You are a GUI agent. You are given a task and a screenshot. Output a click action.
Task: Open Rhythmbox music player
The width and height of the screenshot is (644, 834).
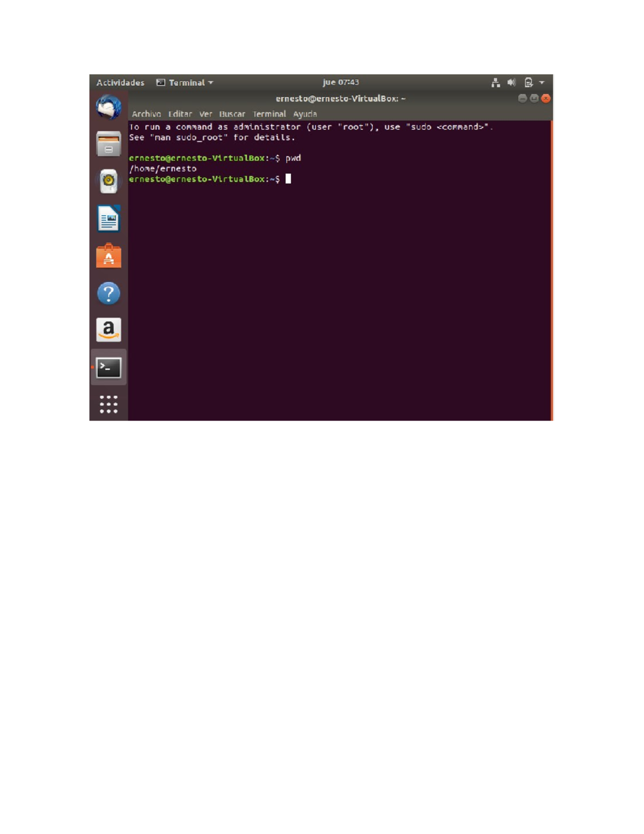point(108,181)
